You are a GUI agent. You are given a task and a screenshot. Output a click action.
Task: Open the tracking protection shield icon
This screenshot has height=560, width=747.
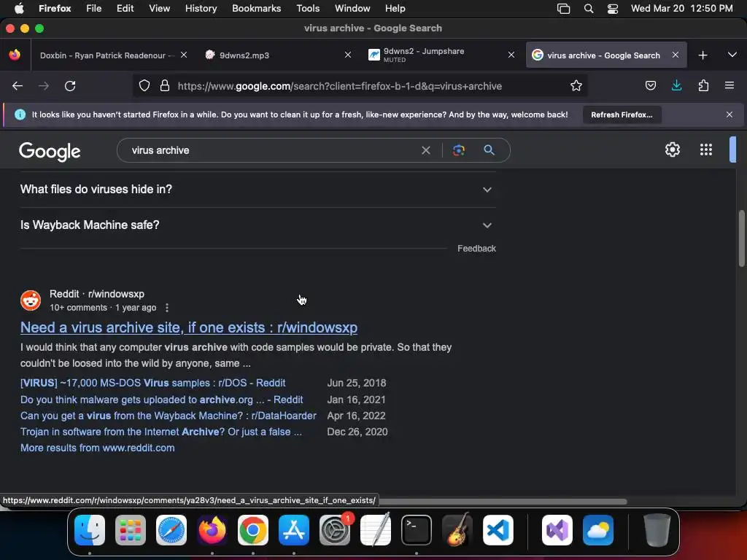[x=144, y=86]
